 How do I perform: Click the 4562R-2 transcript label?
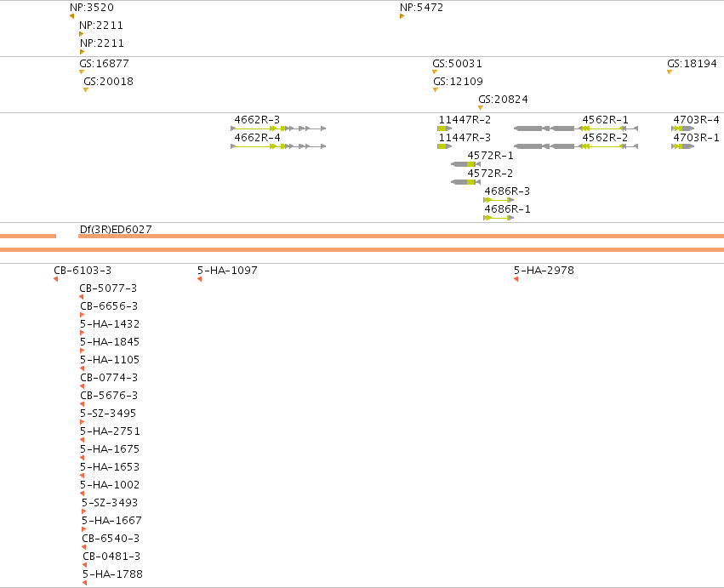click(x=605, y=138)
